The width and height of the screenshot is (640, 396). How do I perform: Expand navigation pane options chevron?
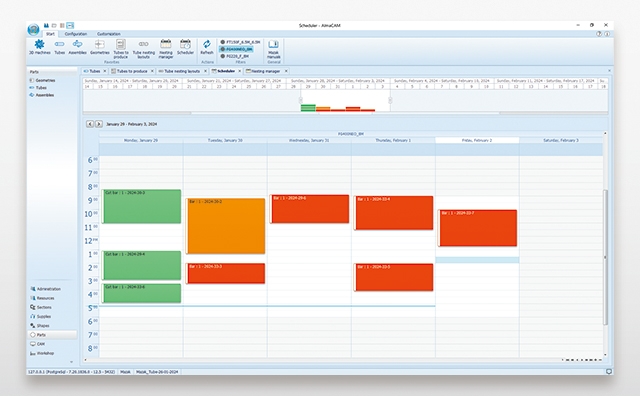click(x=71, y=362)
